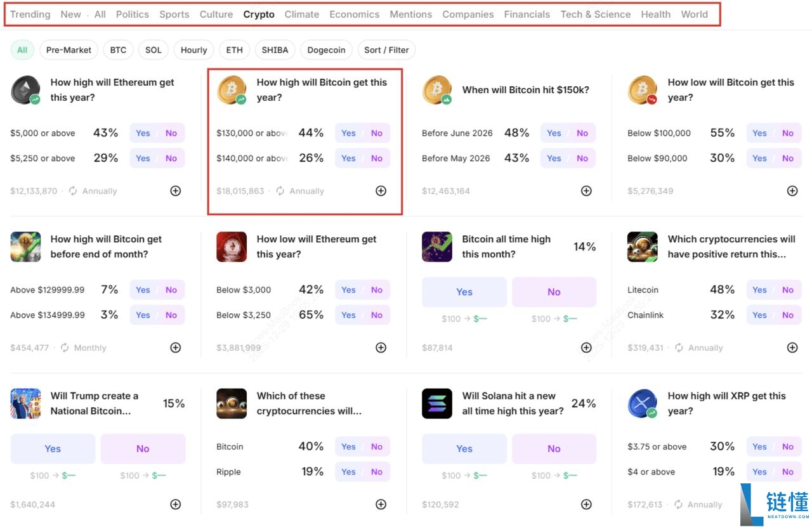Open 'How low will Ethereum get this year?' title
This screenshot has width=812, height=527.
(317, 247)
